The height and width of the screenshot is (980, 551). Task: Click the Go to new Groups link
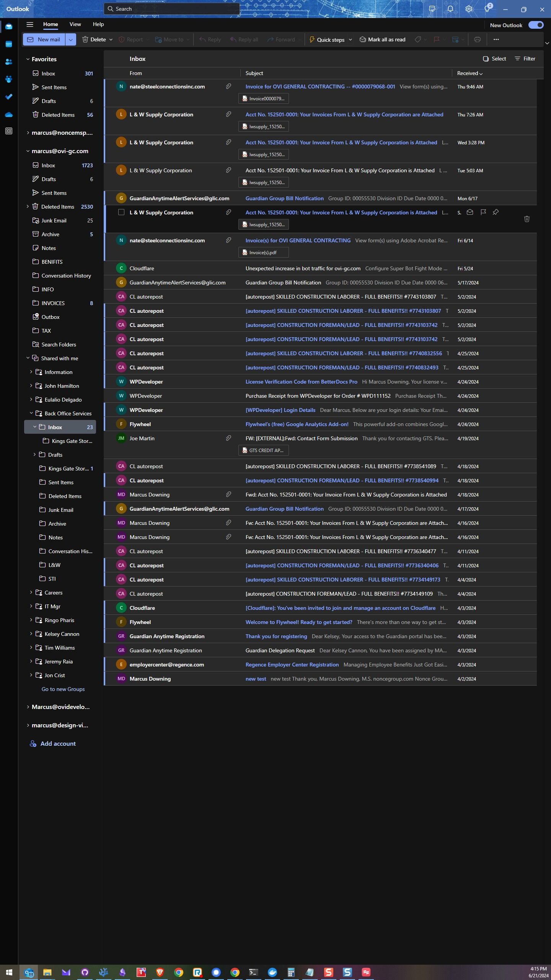63,689
